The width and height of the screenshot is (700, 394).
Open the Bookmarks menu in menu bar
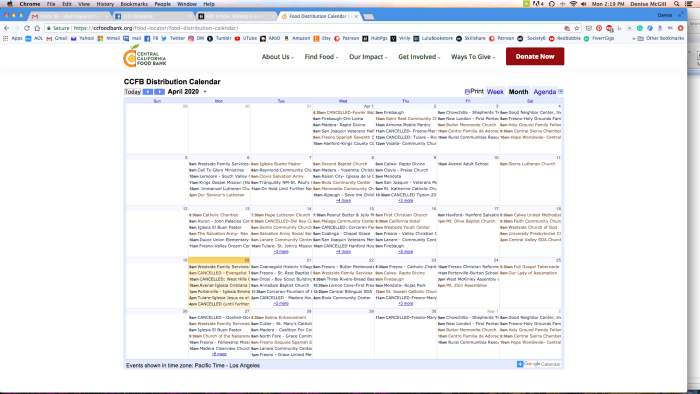click(x=134, y=4)
